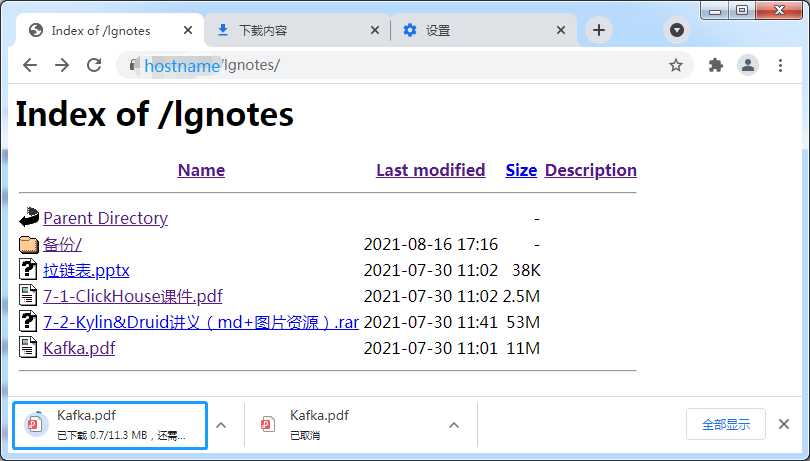Reload the page with refresh icon
The width and height of the screenshot is (810, 461).
[94, 65]
